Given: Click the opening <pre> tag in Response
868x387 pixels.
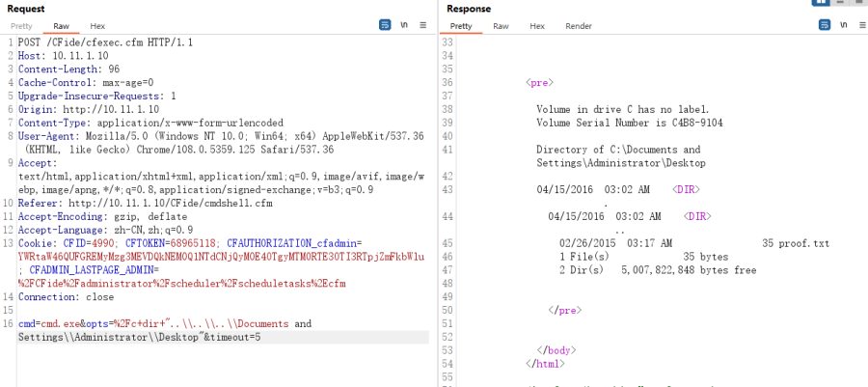Looking at the screenshot, I should point(540,82).
